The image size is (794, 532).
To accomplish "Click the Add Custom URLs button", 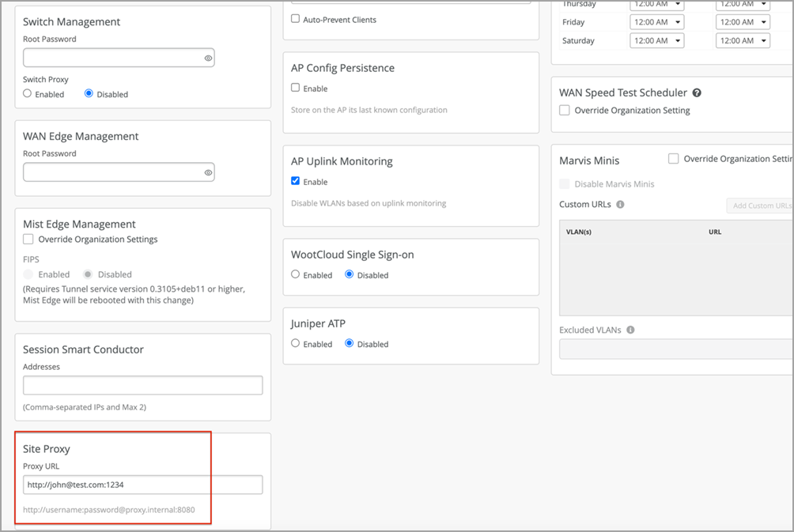I will (760, 206).
